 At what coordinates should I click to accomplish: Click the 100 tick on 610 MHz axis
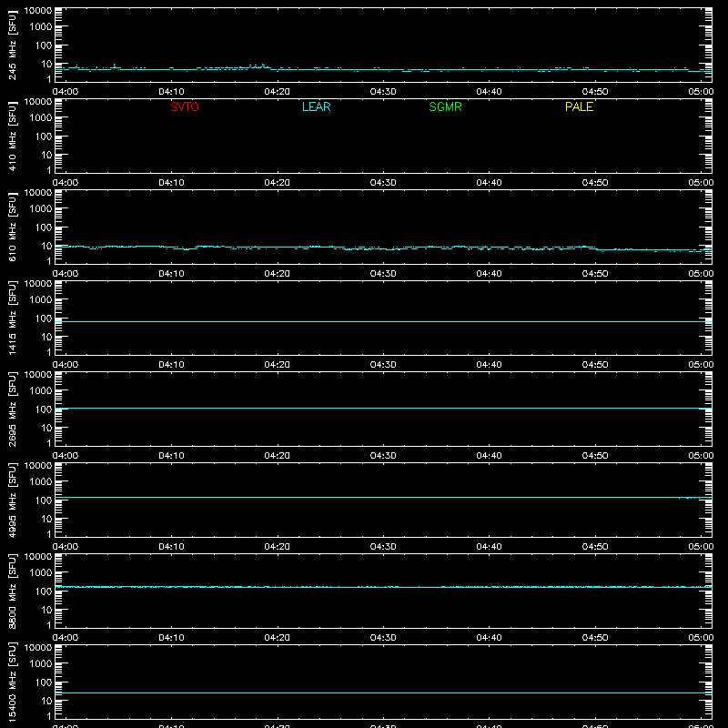[44, 227]
